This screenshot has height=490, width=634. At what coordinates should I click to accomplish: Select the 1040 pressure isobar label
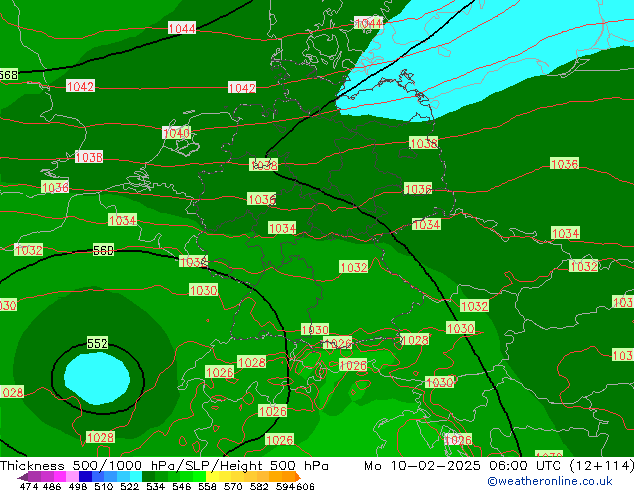[x=176, y=133]
